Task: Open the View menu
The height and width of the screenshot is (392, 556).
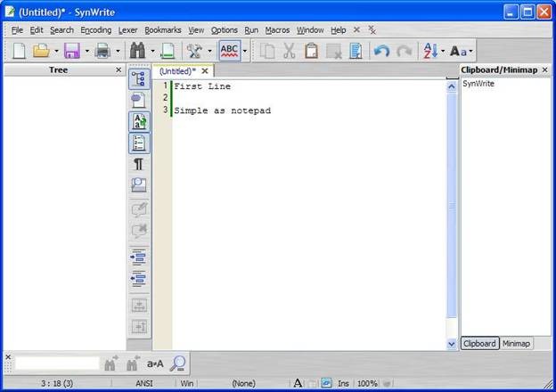Action: point(196,30)
